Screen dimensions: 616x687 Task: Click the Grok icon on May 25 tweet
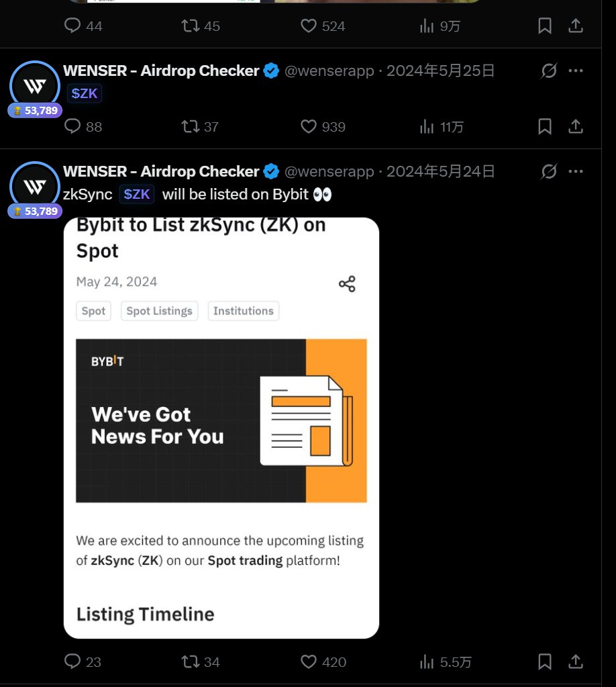pos(549,71)
